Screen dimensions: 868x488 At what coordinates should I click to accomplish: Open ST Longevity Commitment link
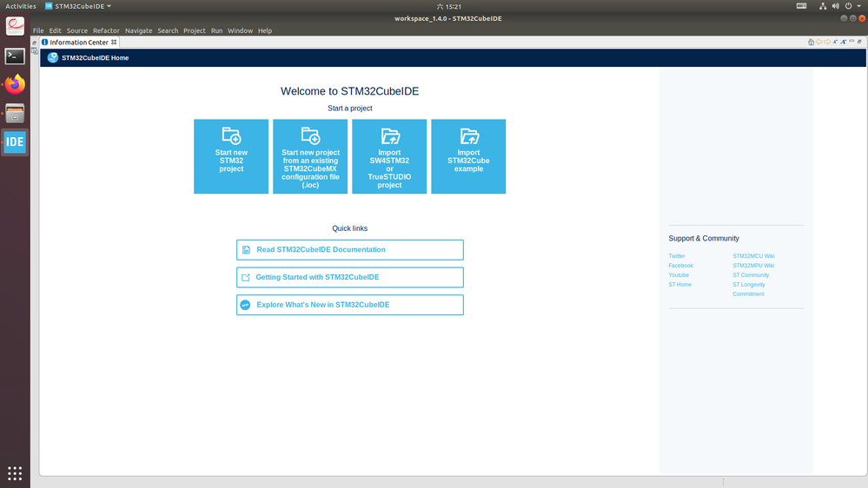coord(749,289)
